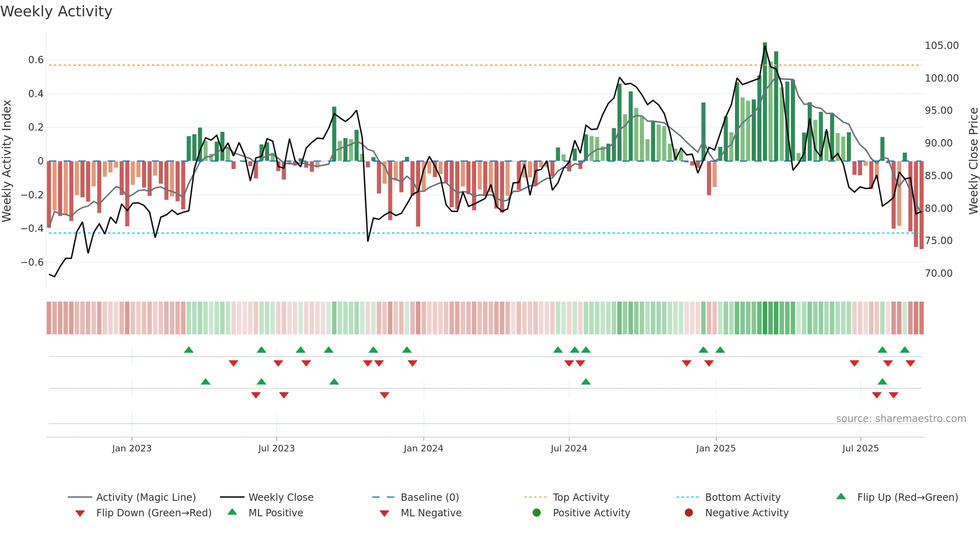Click the 105.00 price axis tick
This screenshot has width=980, height=551.
942,45
